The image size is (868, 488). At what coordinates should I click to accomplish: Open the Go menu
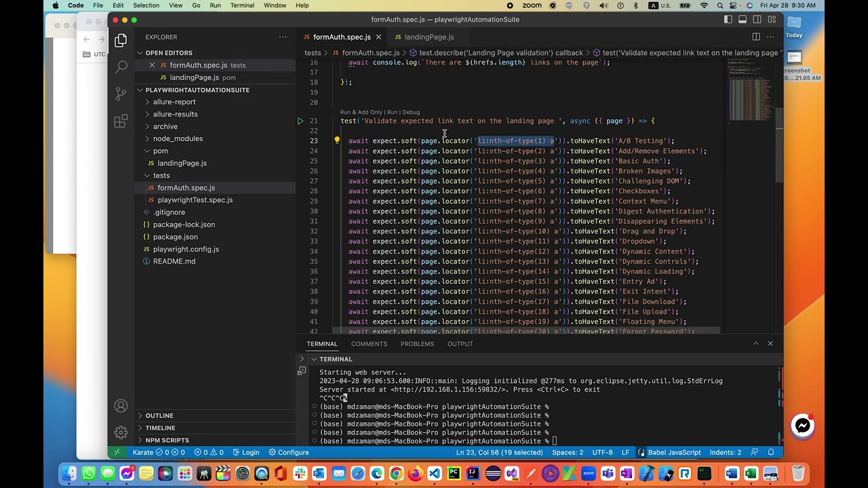(196, 5)
